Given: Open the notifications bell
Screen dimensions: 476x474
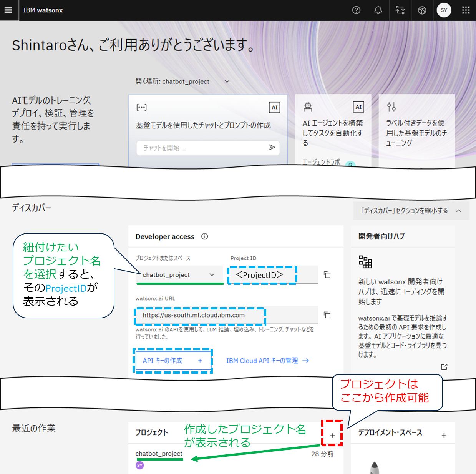Looking at the screenshot, I should 378,10.
